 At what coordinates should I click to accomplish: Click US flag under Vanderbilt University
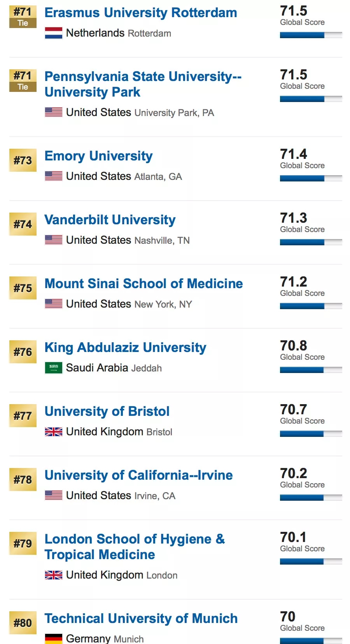click(53, 240)
